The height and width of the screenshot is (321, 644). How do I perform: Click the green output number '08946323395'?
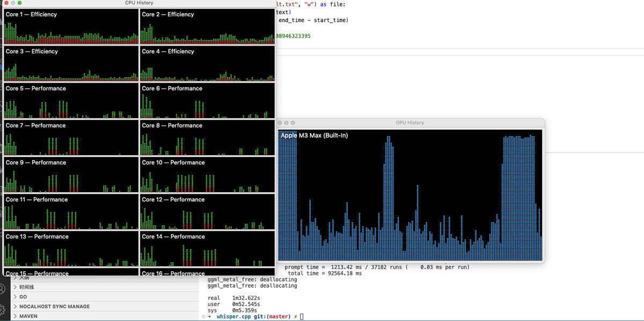[293, 36]
